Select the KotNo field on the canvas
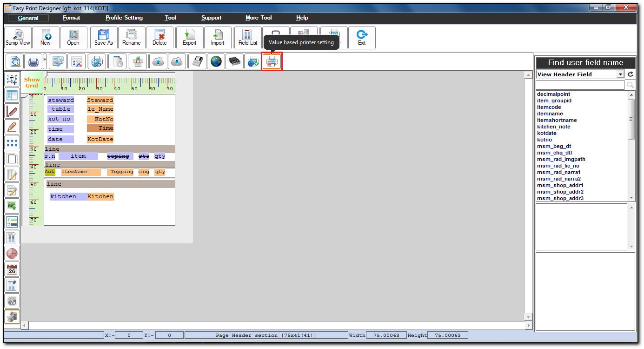 point(100,119)
